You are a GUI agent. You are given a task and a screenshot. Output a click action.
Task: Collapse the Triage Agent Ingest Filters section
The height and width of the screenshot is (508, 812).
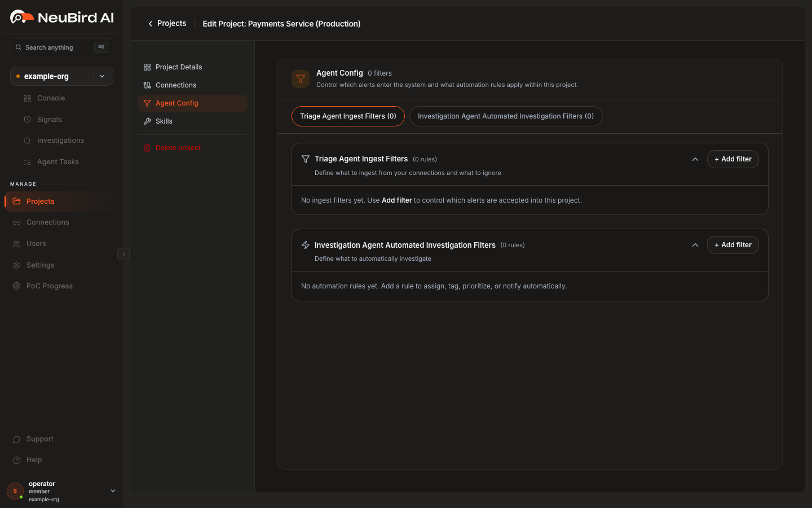click(x=695, y=159)
